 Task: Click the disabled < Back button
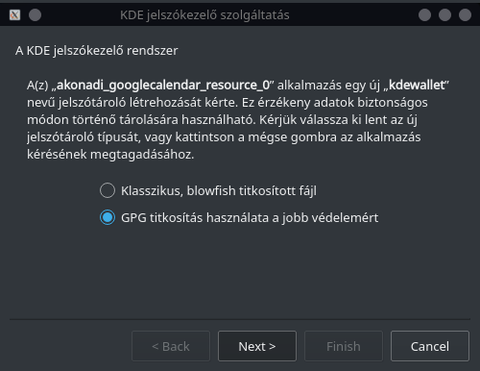pos(171,346)
